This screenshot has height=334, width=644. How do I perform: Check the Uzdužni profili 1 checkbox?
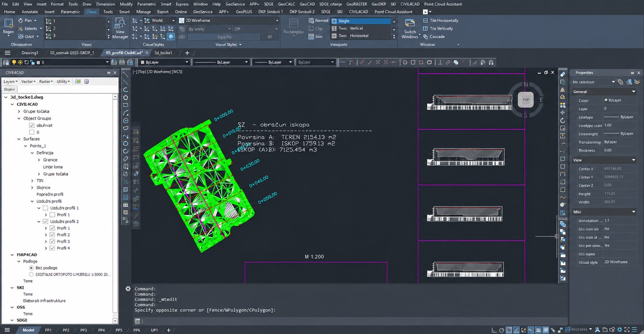[46, 208]
